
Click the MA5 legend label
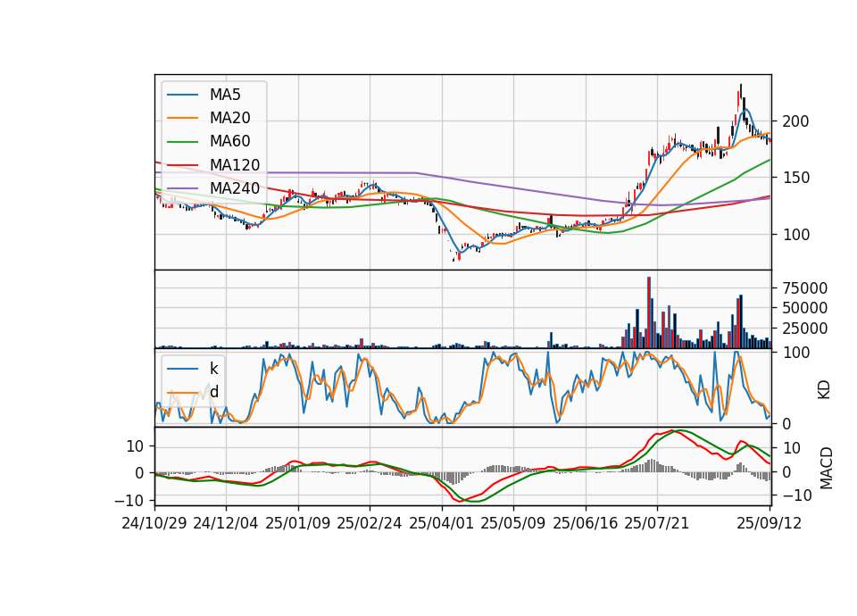(x=225, y=95)
